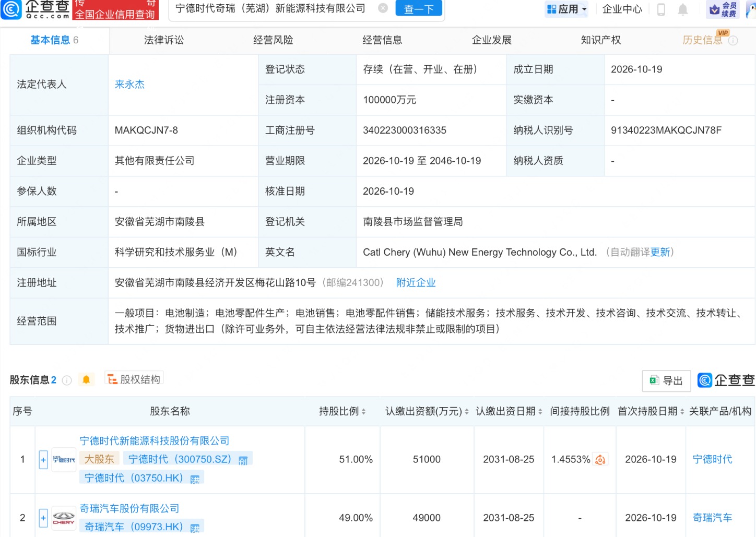Open shareholder 奇瑞汽车股份有限公司
Screen dimensions: 756x537
click(x=129, y=508)
